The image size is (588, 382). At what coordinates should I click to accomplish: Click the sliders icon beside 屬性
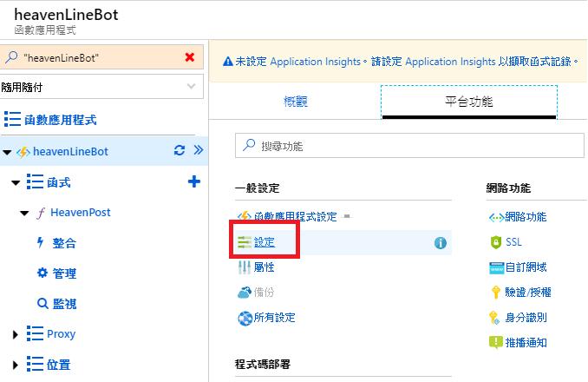coord(244,267)
